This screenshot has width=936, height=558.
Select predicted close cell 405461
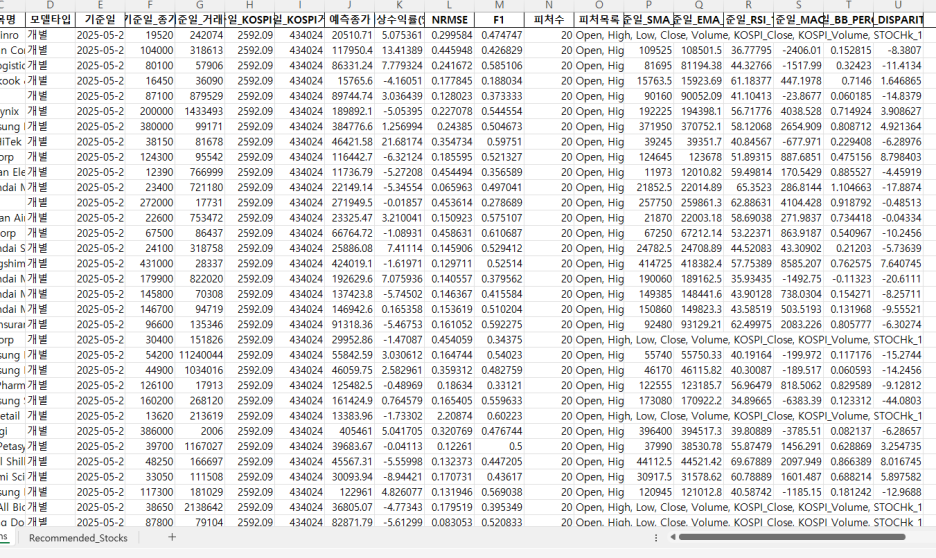349,431
